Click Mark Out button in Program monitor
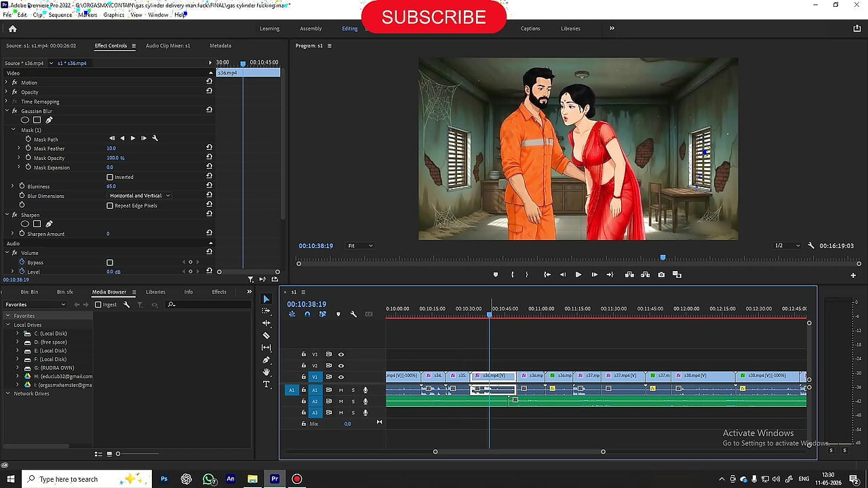This screenshot has width=868, height=488. pyautogui.click(x=527, y=274)
